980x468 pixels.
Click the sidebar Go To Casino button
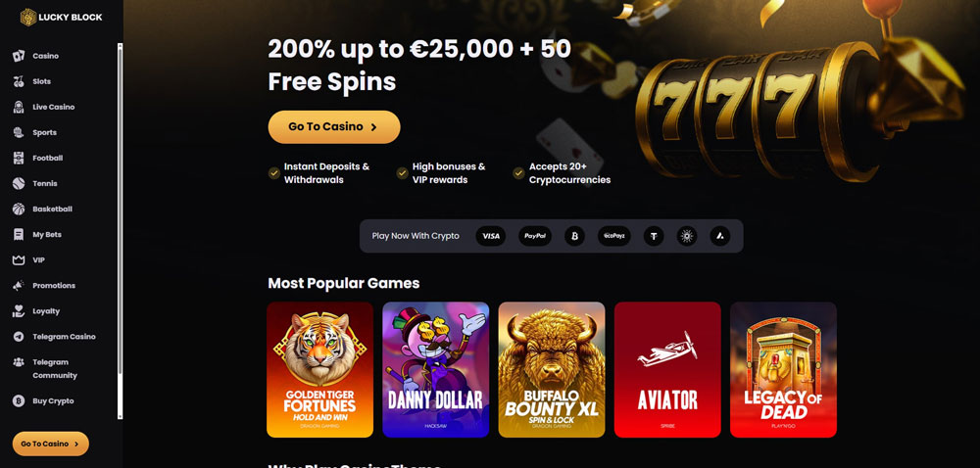click(x=51, y=444)
